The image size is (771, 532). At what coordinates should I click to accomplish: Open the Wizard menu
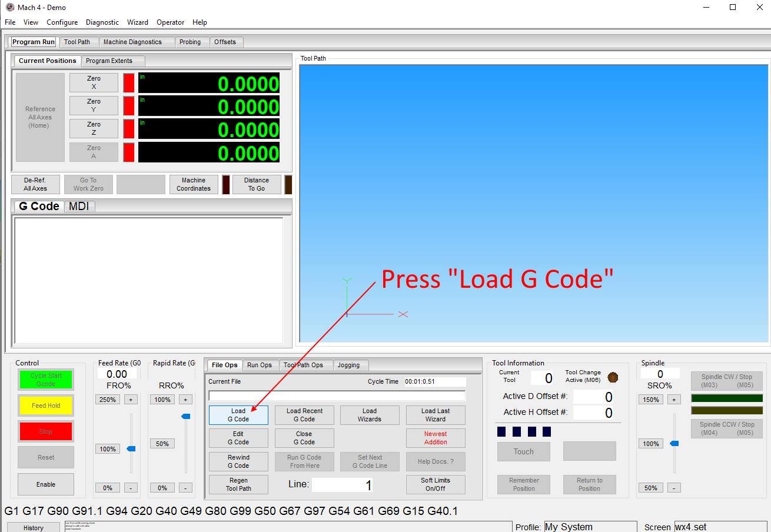[138, 22]
